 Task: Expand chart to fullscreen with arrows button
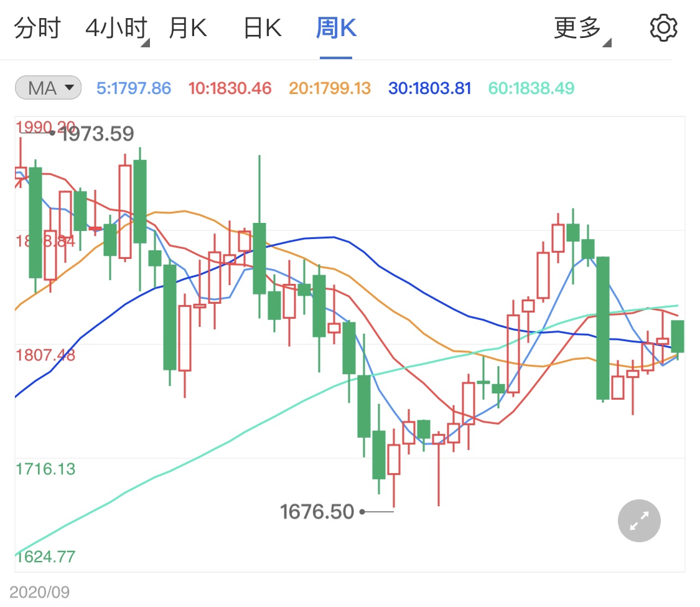click(x=639, y=521)
